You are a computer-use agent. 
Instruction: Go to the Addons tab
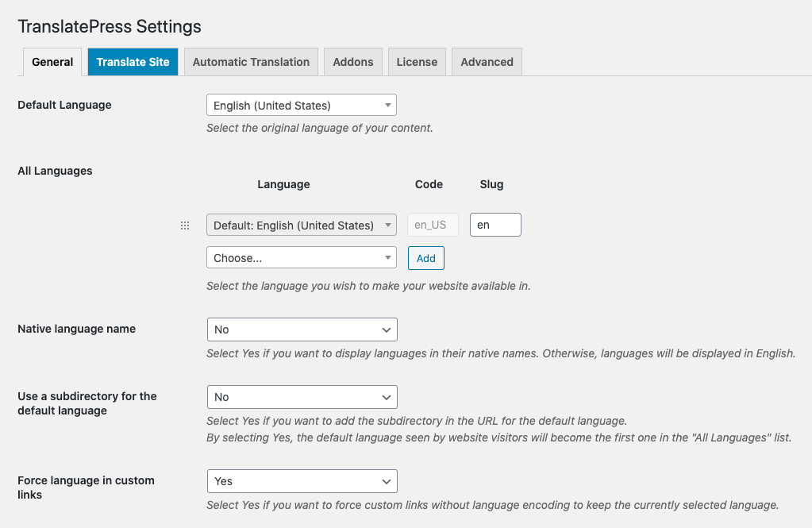(x=353, y=62)
